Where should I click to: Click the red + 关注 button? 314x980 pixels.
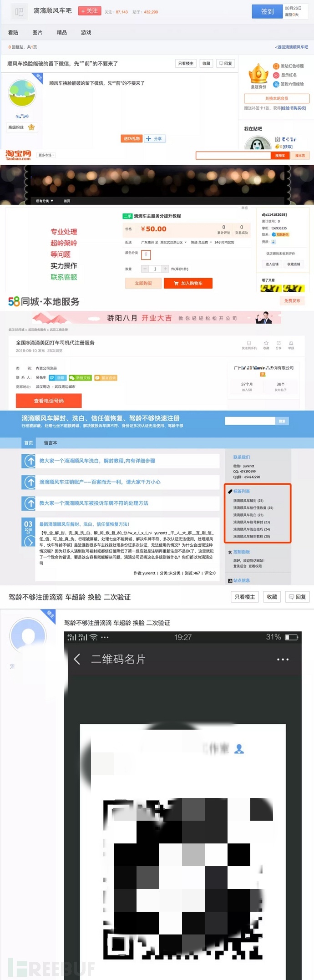(x=90, y=11)
